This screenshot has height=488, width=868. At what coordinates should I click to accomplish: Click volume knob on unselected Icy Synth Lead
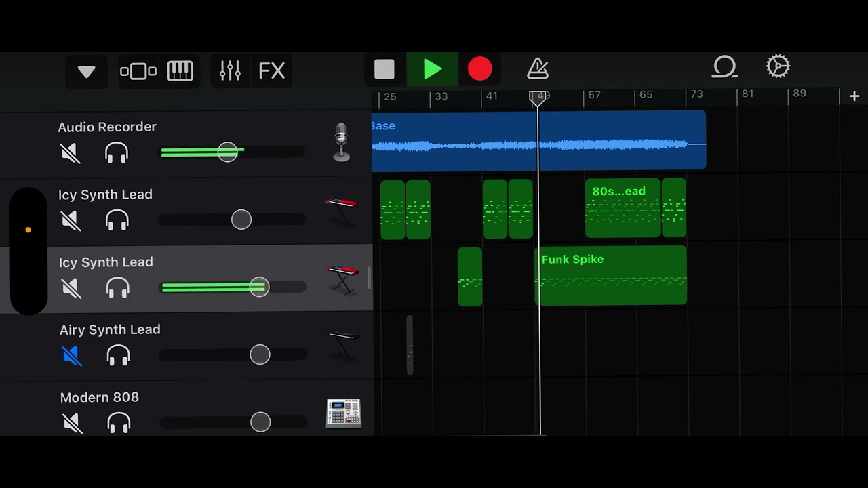pos(241,220)
